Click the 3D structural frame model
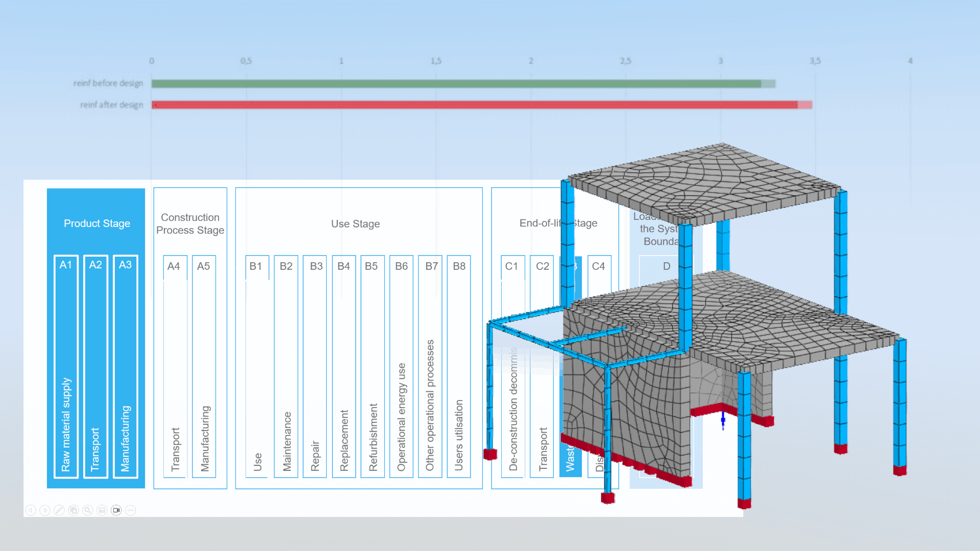The image size is (980, 551). tap(715, 306)
